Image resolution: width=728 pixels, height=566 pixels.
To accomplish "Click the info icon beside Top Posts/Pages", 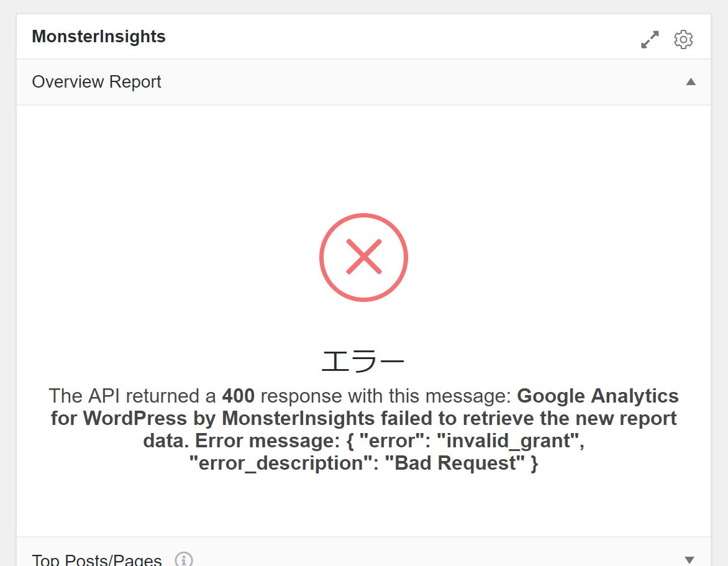I will pyautogui.click(x=184, y=559).
